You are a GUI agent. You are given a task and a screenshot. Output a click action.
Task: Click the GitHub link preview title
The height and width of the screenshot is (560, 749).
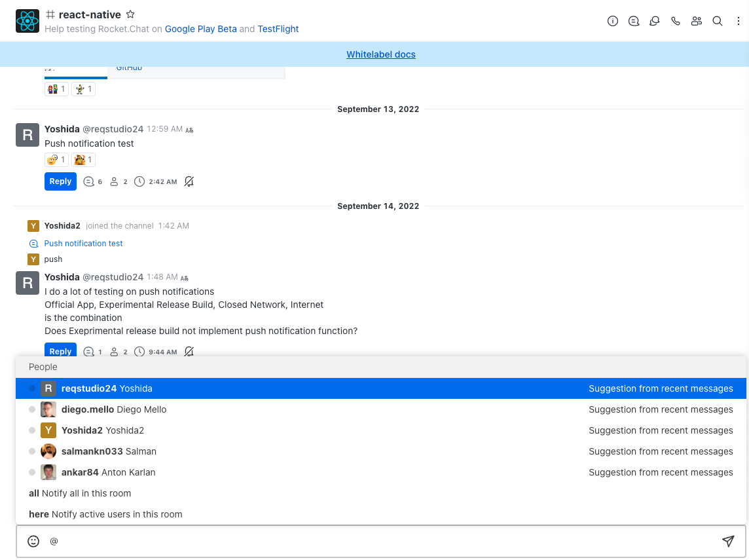[x=129, y=68]
